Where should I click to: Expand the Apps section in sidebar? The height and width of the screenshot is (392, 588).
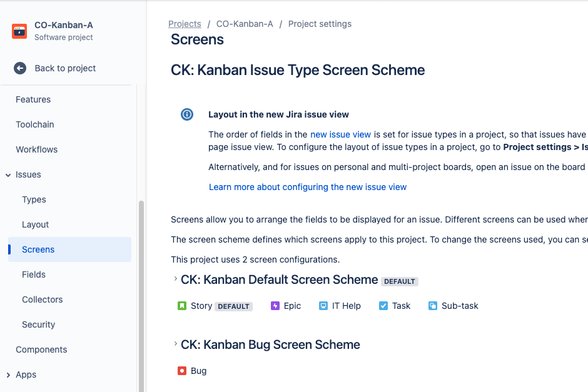pos(8,375)
